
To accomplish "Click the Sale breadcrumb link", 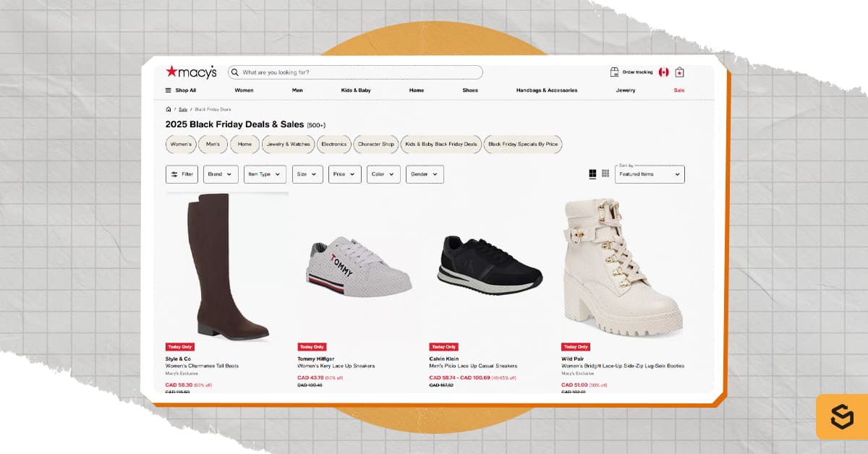I will (183, 109).
